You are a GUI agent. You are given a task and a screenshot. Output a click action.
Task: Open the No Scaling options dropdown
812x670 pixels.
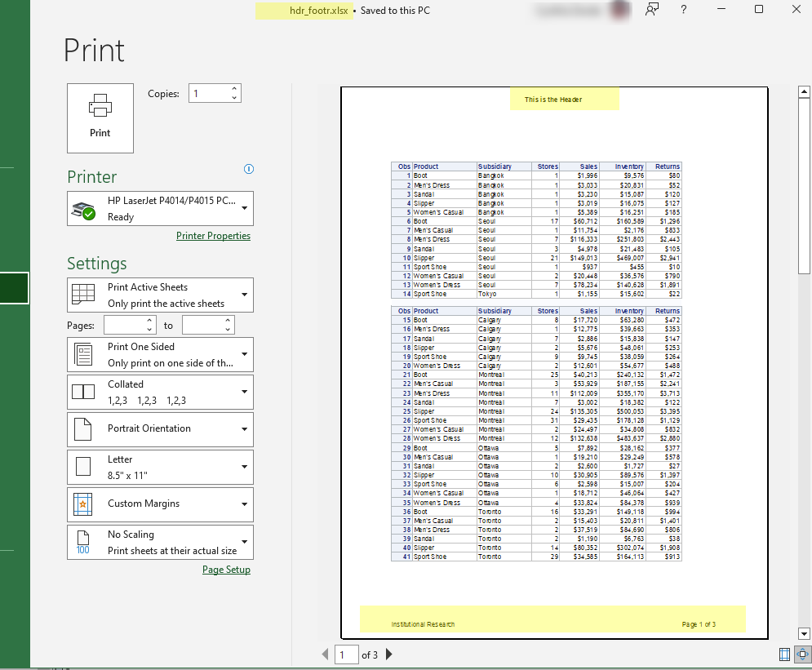(x=160, y=542)
